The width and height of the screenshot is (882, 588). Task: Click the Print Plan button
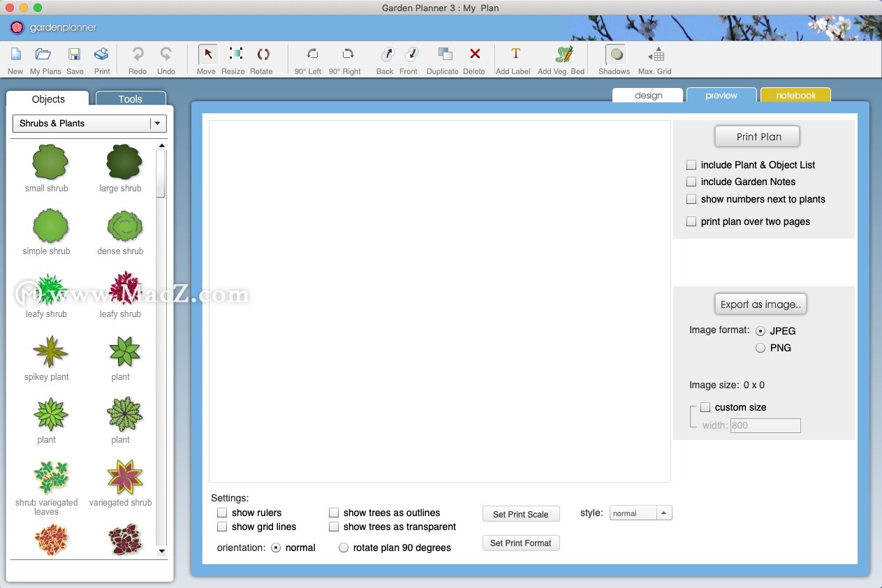[x=757, y=136]
